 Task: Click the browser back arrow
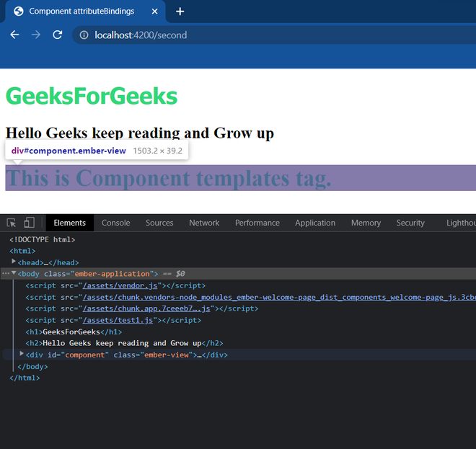(14, 35)
